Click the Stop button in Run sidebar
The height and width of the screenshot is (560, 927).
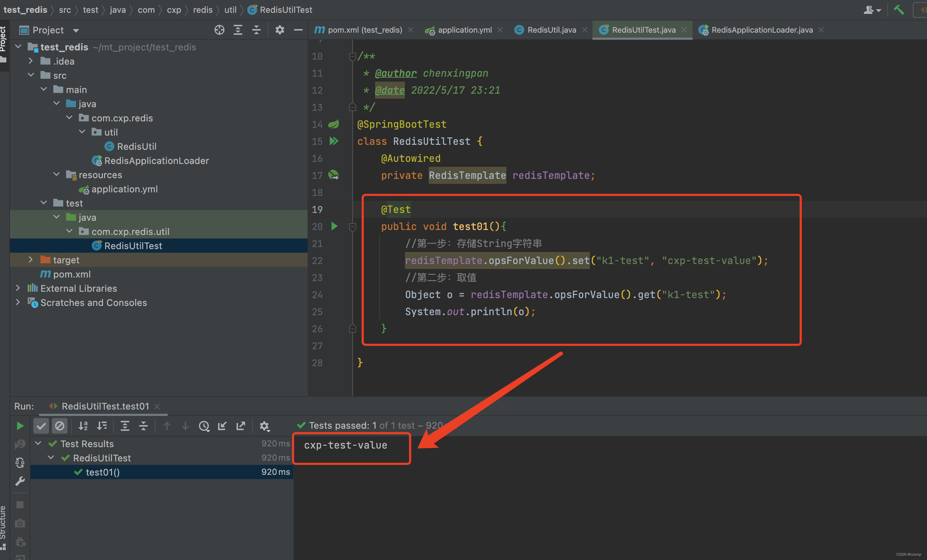coord(20,504)
